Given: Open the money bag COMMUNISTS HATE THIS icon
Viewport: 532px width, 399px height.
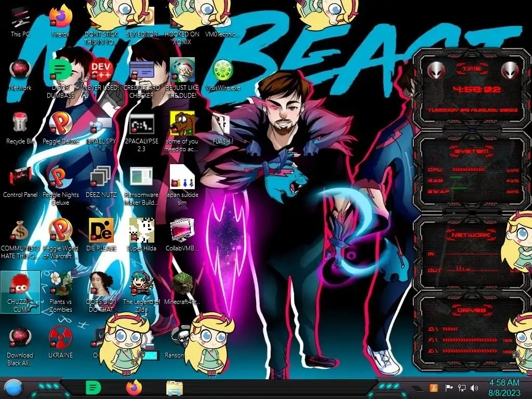Looking at the screenshot, I should point(20,239).
